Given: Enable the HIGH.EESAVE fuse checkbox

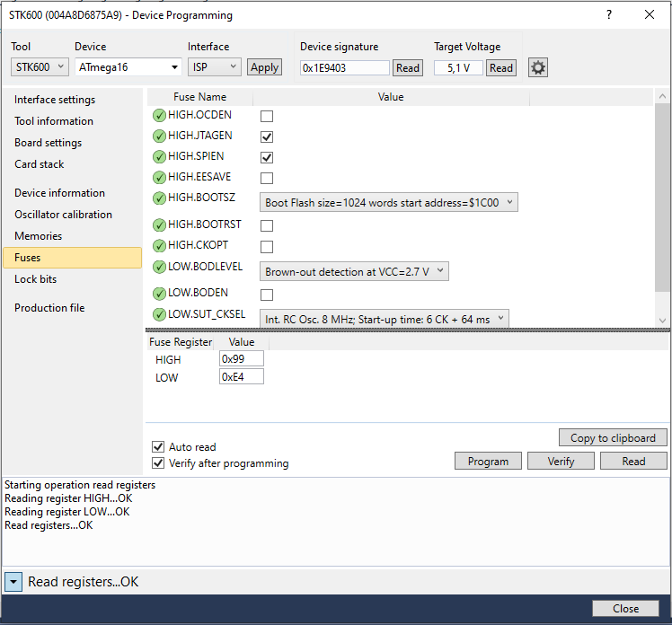Looking at the screenshot, I should (x=267, y=178).
